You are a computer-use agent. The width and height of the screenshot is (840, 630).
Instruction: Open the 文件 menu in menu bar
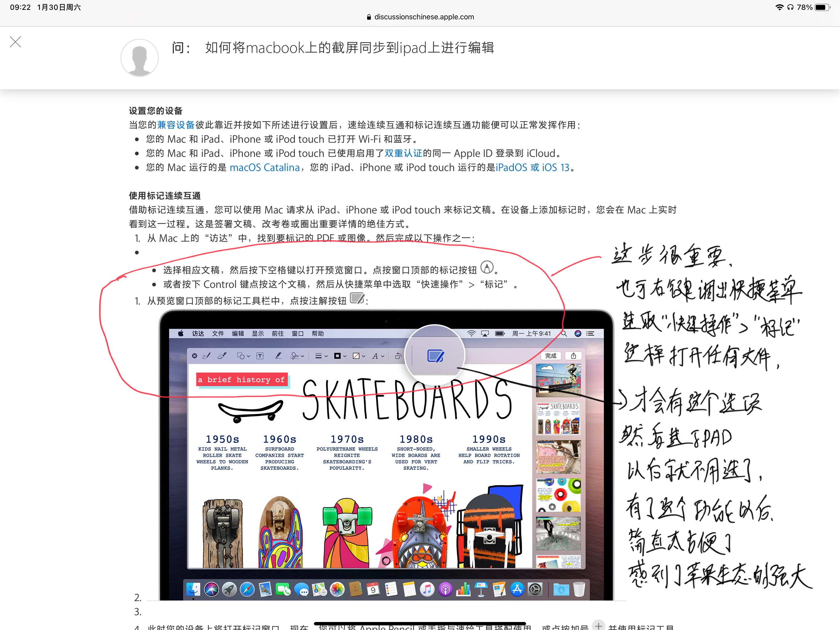coord(218,334)
